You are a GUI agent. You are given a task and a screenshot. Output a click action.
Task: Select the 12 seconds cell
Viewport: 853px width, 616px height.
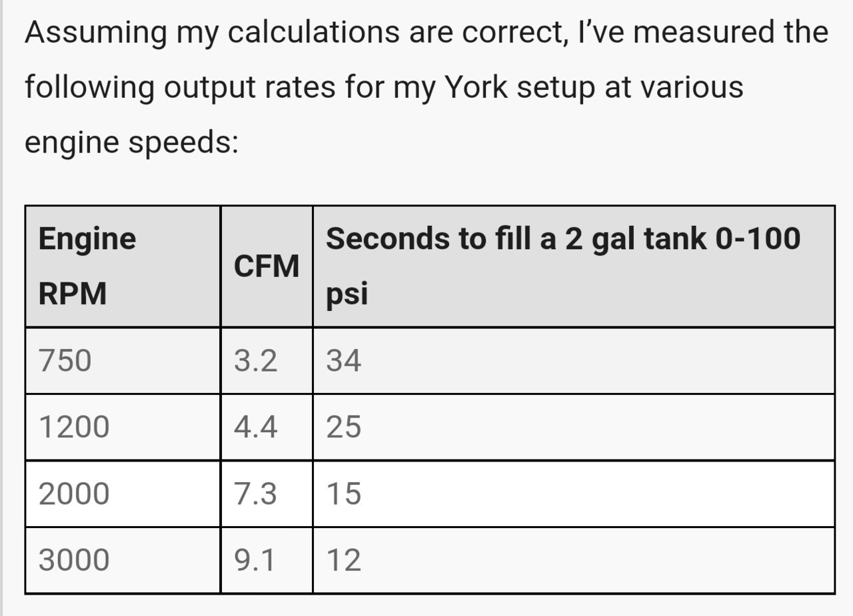click(574, 560)
